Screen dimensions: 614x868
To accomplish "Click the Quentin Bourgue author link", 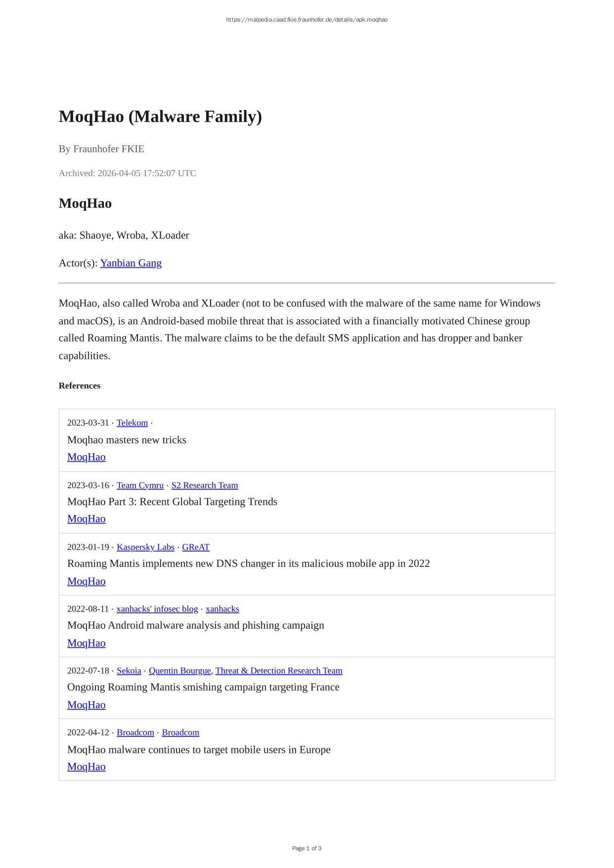I will (180, 671).
